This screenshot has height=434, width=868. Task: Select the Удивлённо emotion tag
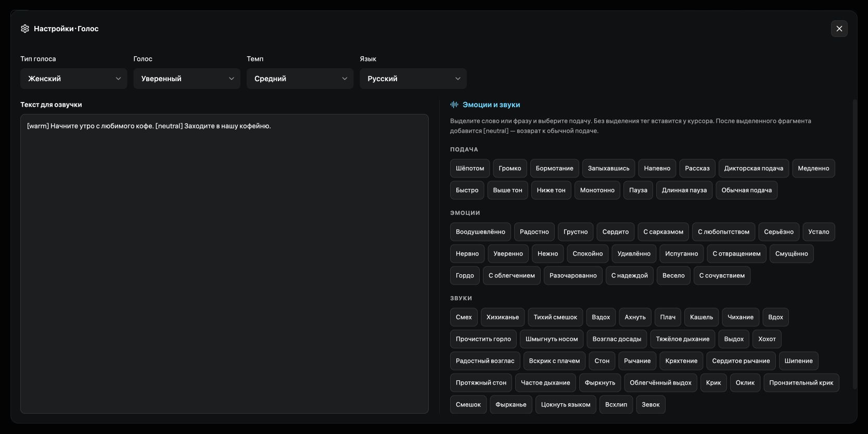(634, 253)
